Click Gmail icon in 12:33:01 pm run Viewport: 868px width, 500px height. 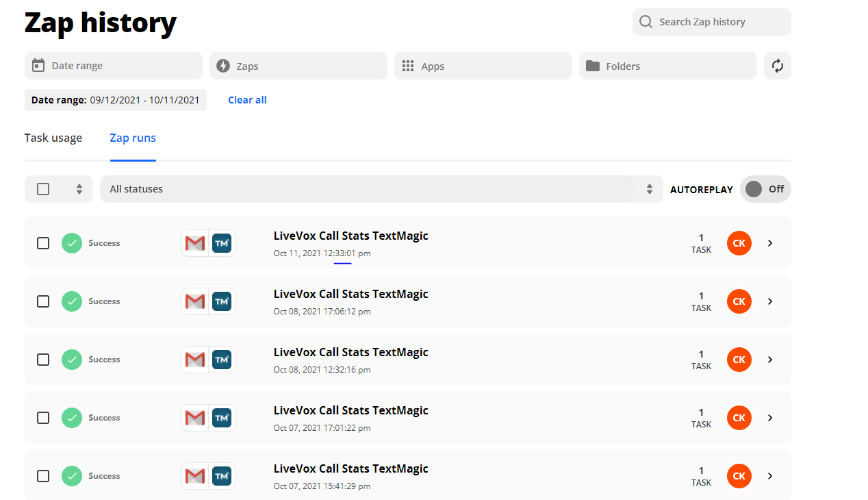(195, 243)
